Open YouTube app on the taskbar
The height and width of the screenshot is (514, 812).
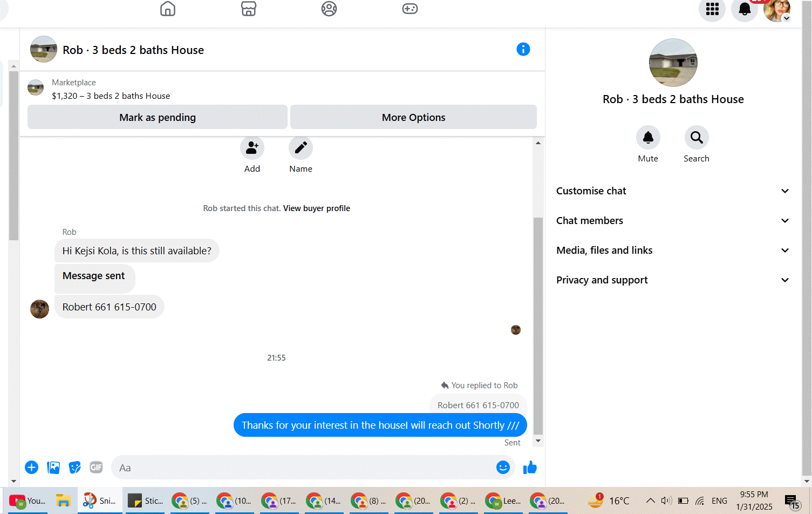27,501
